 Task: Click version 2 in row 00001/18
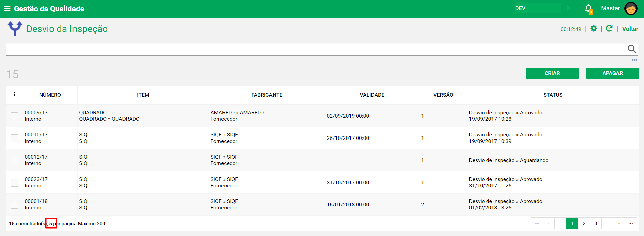pyautogui.click(x=422, y=205)
